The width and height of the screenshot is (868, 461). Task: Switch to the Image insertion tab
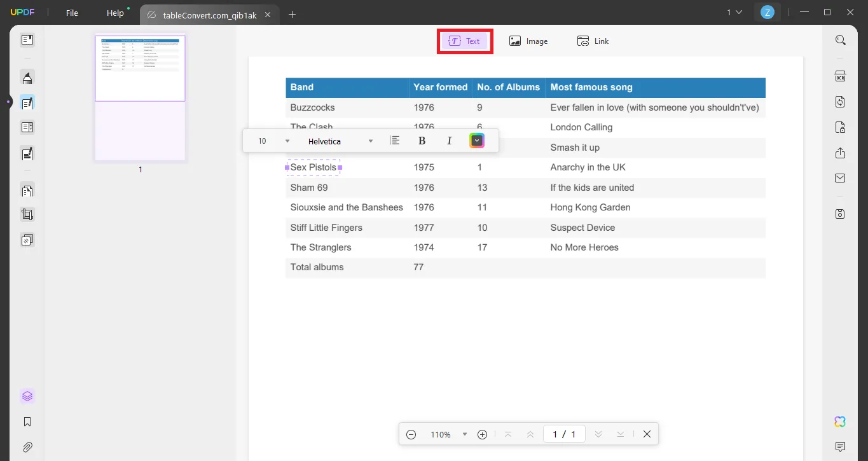(528, 40)
